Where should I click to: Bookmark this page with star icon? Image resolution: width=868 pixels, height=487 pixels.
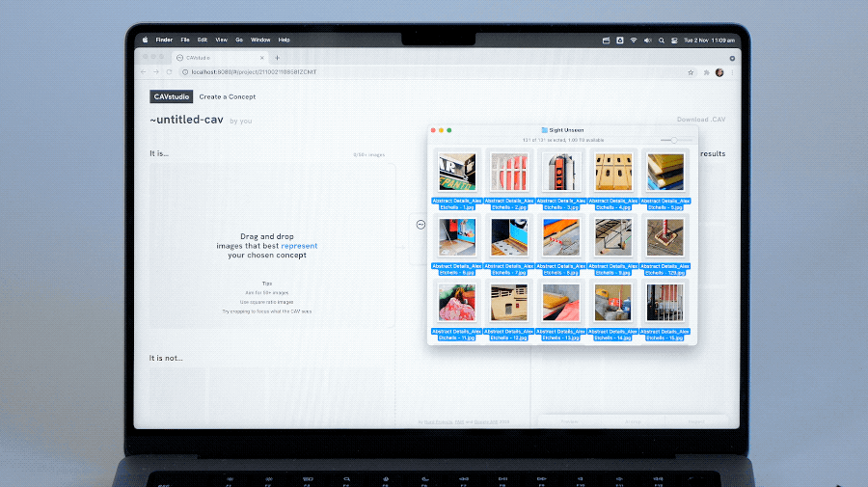691,72
